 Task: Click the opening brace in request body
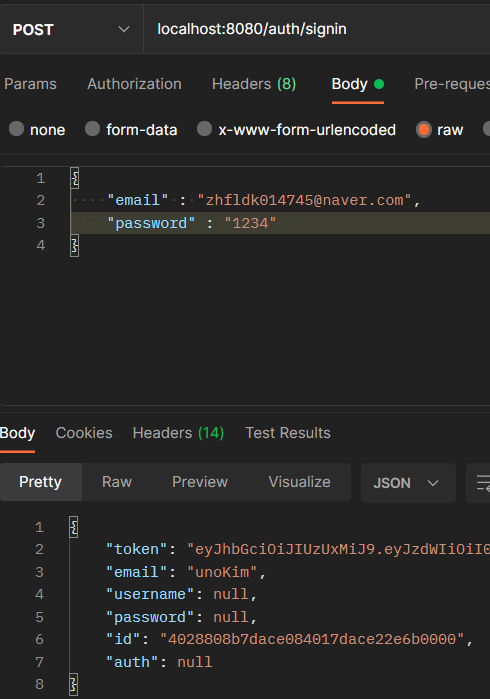click(74, 178)
